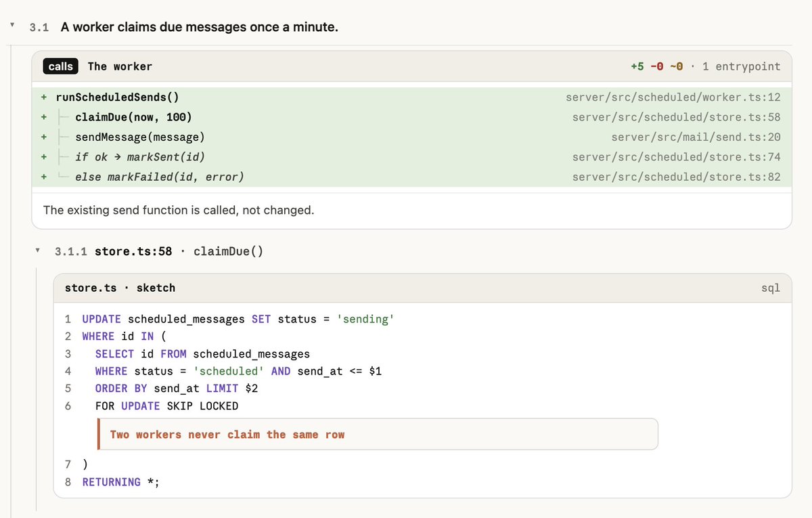Click the green plus marker beside runScheduledSends()
The height and width of the screenshot is (518, 812).
(43, 98)
